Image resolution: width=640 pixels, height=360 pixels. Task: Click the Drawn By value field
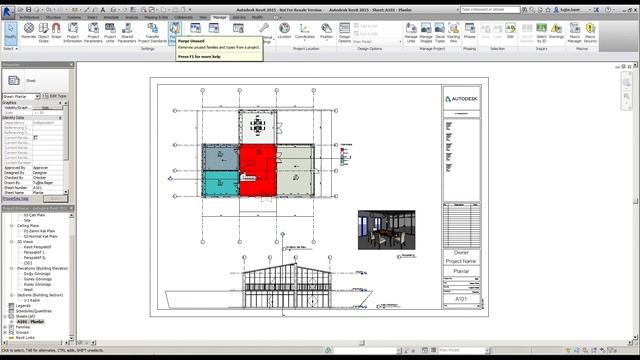click(x=47, y=183)
